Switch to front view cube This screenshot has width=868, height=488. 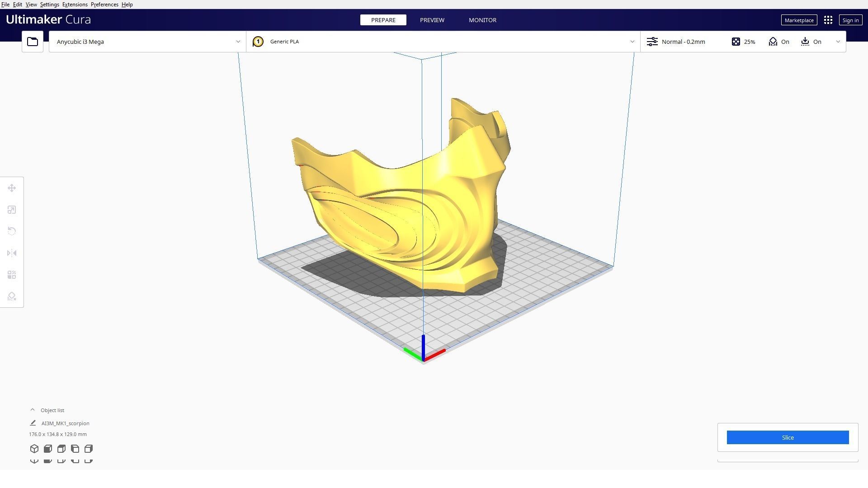click(x=48, y=449)
